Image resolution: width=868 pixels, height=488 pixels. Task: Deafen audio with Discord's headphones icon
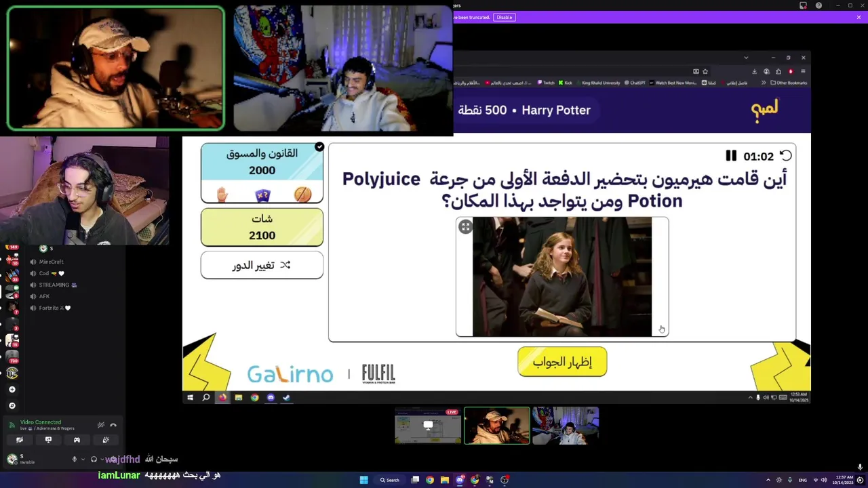point(94,459)
